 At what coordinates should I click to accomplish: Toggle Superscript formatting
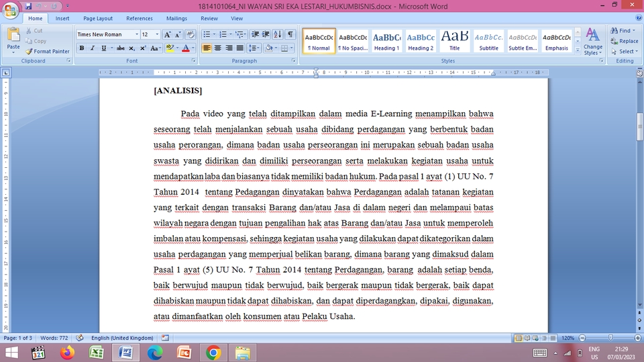coord(142,48)
